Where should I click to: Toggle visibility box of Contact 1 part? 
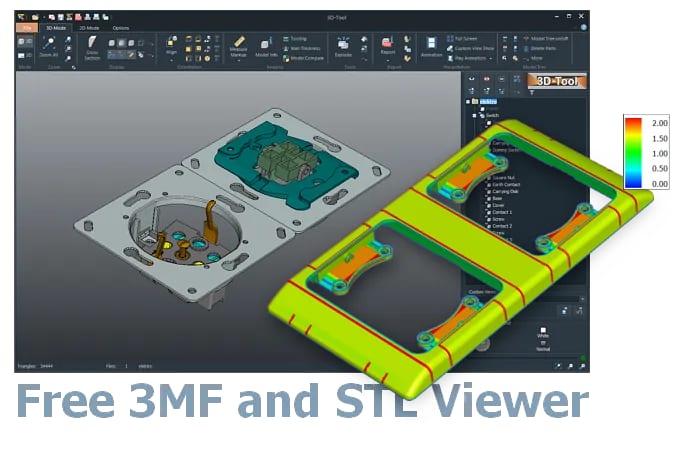[x=489, y=213]
